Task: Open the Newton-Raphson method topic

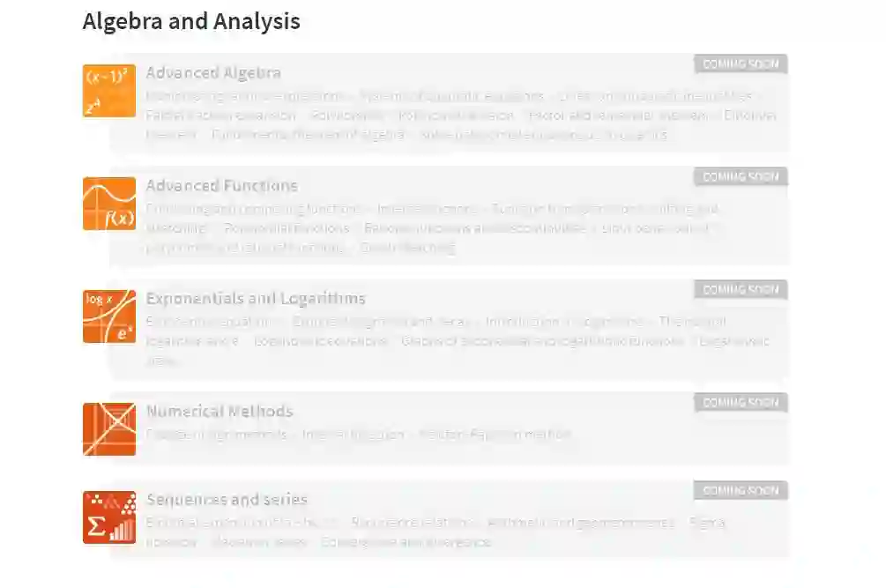Action: pyautogui.click(x=495, y=435)
